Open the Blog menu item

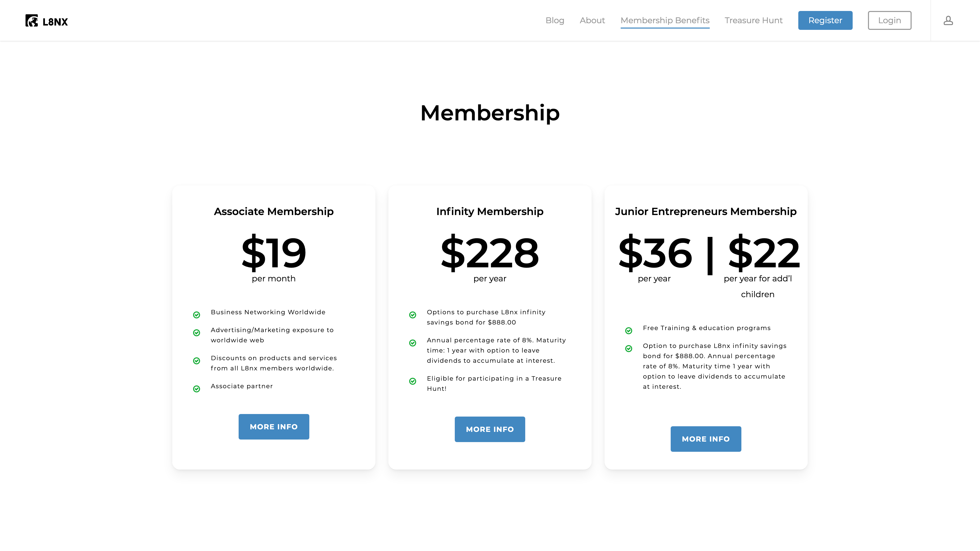pos(555,20)
